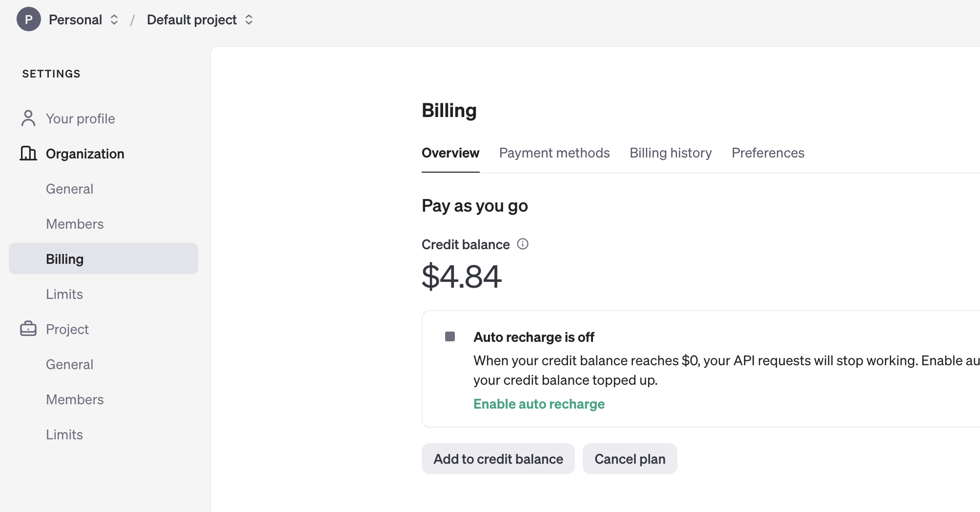Click the Organization building icon
This screenshot has height=512, width=980.
(28, 154)
